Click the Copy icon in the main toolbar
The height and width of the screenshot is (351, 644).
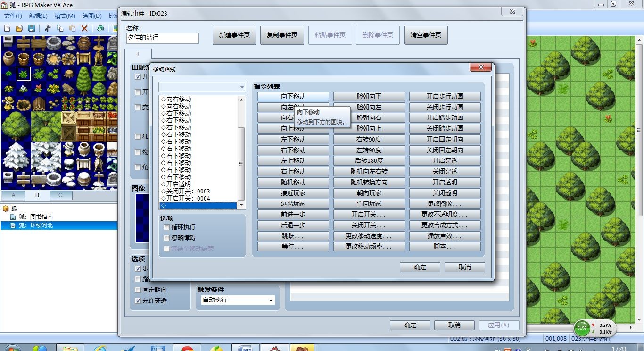coord(60,28)
